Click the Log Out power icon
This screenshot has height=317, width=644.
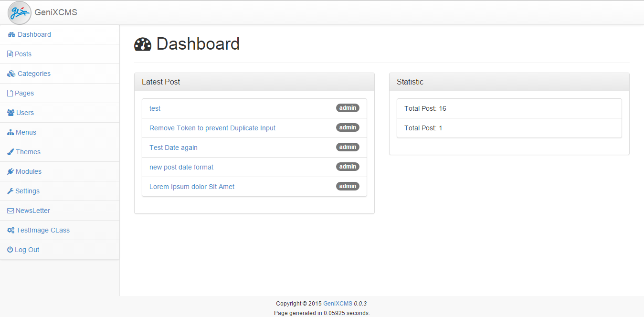(x=9, y=249)
